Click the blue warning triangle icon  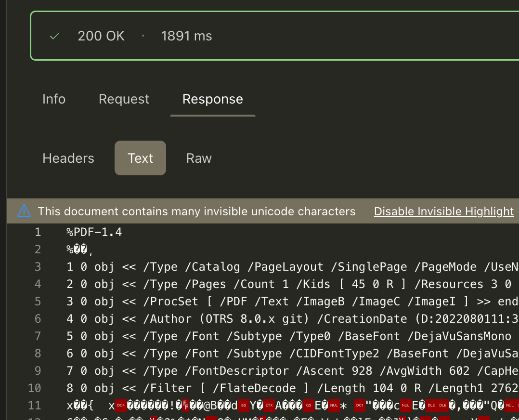(x=24, y=211)
